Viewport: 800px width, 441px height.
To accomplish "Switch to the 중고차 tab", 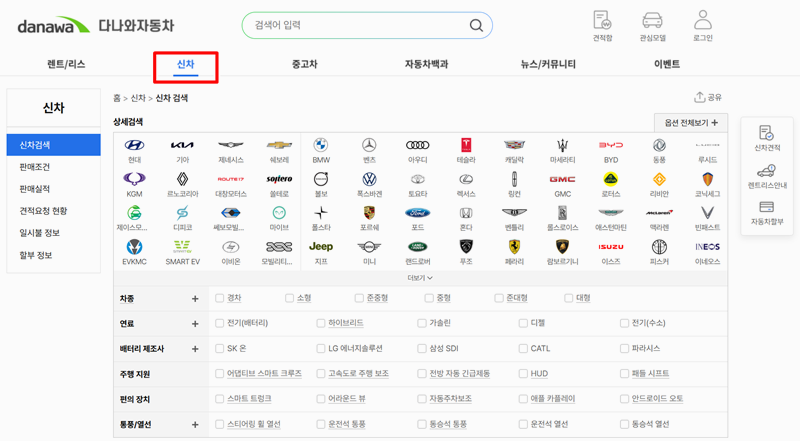I will pyautogui.click(x=305, y=64).
